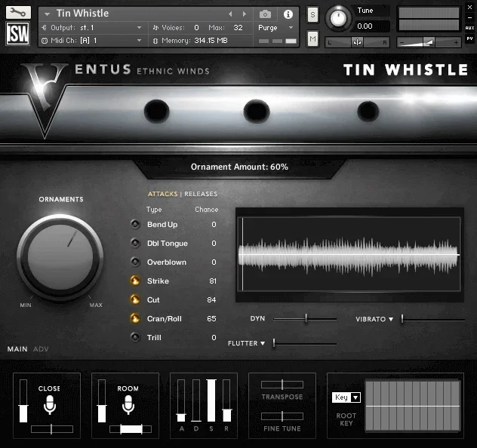Click the Strike chance value 81
This screenshot has width=477, height=448.
(x=213, y=281)
